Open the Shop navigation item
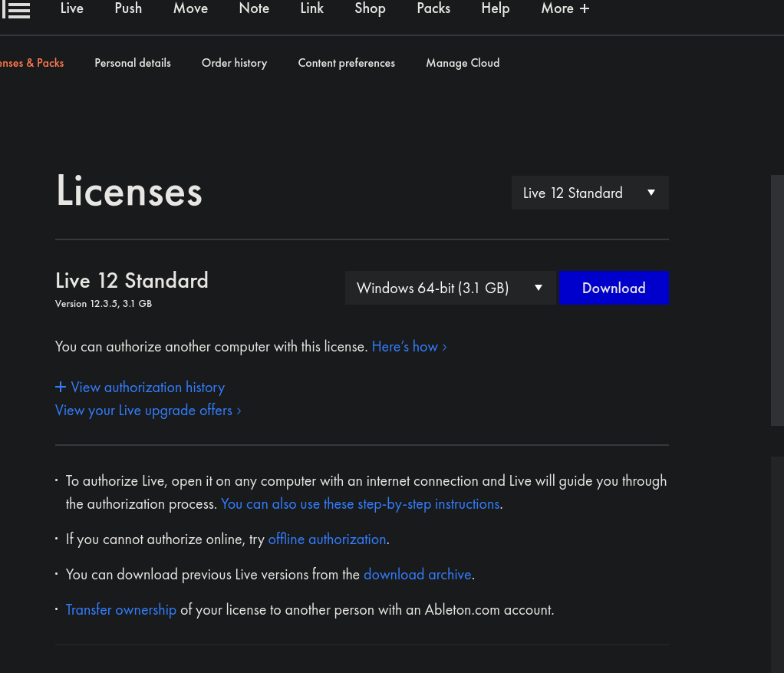The height and width of the screenshot is (673, 784). (x=370, y=8)
